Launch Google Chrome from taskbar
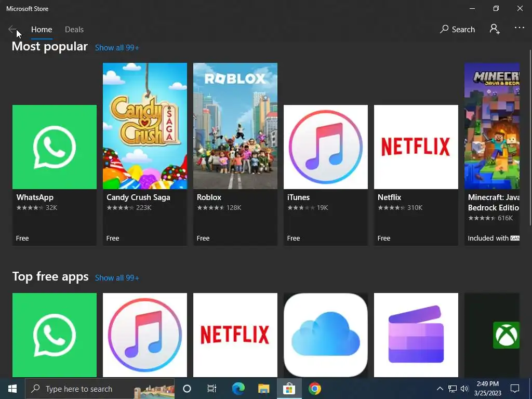532x399 pixels. (314, 389)
